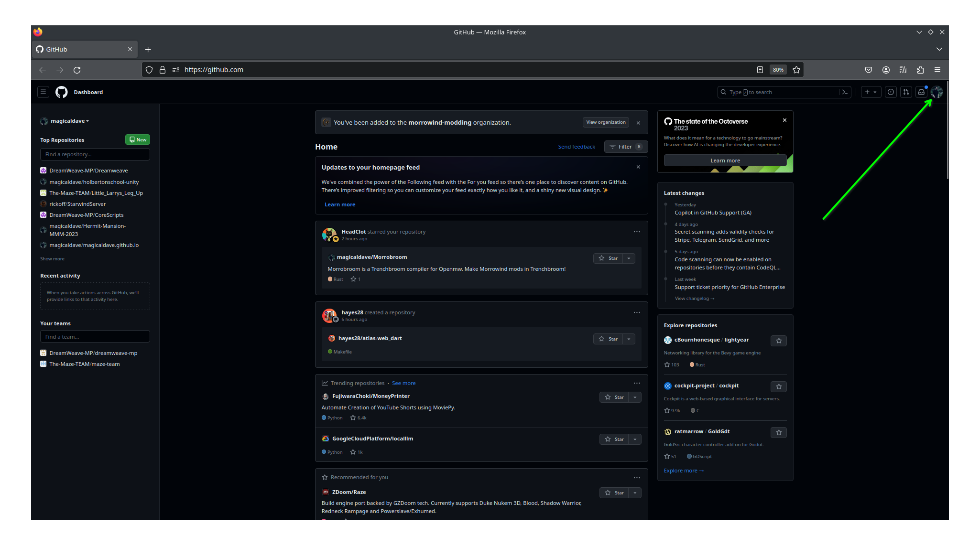Image resolution: width=980 pixels, height=557 pixels.
Task: Go back with the browser back arrow
Action: point(43,70)
